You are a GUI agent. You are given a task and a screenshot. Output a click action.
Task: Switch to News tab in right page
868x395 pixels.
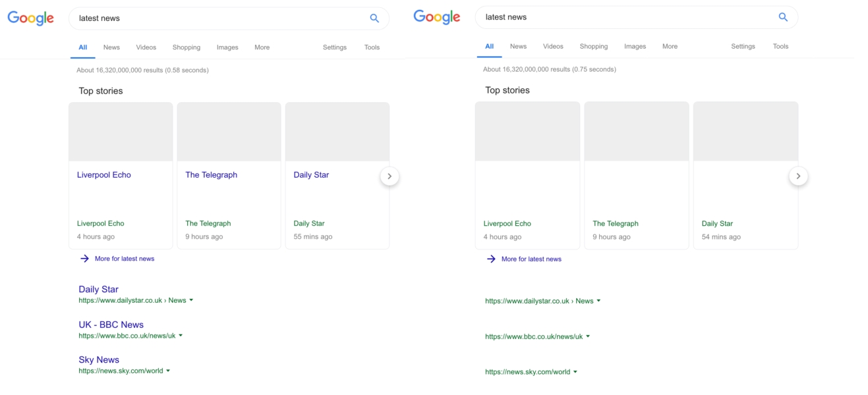click(519, 46)
